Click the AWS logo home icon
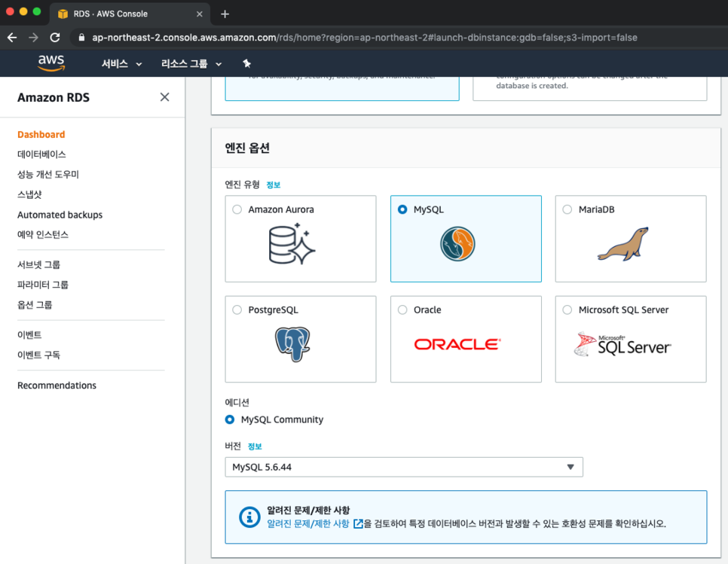The height and width of the screenshot is (564, 728). 51,62
